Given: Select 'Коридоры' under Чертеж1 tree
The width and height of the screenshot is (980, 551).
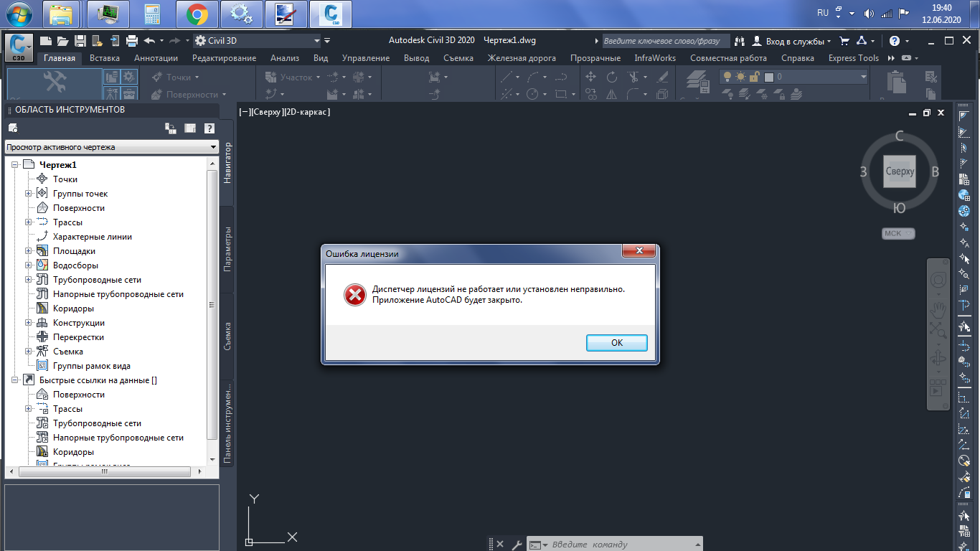Looking at the screenshot, I should [x=73, y=309].
